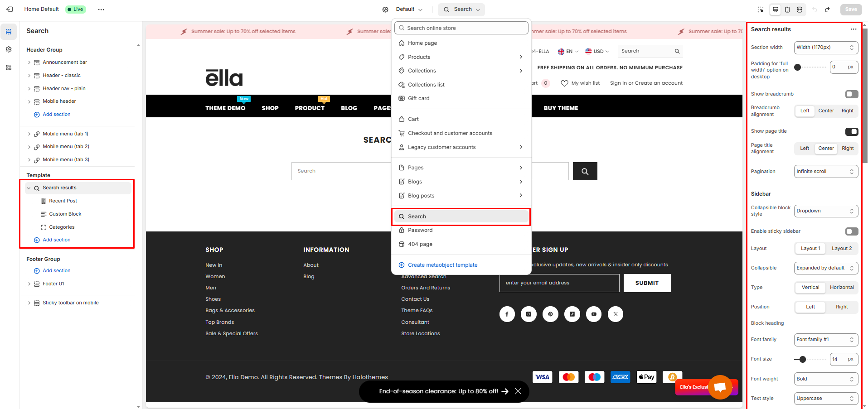Click the redo arrow icon
The width and height of the screenshot is (868, 409).
tap(827, 10)
